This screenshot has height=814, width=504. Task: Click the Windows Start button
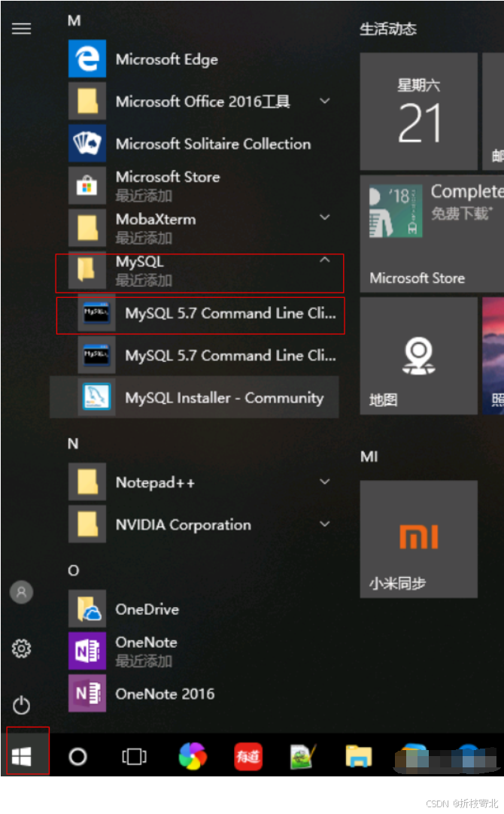21,756
